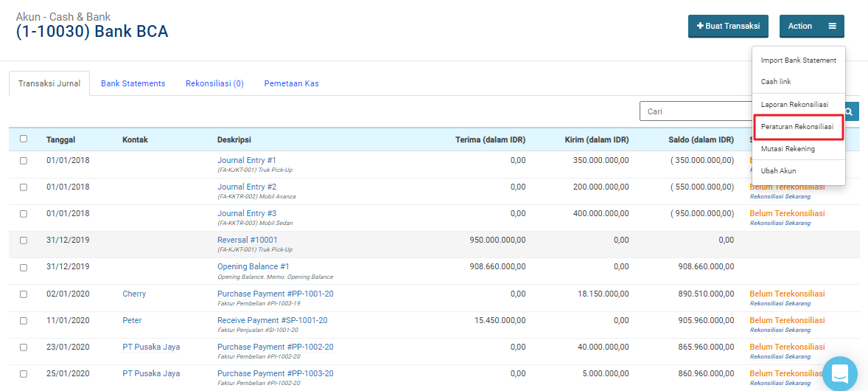Toggle the select-all checkbox in table header
The width and height of the screenshot is (868, 391).
pos(24,139)
